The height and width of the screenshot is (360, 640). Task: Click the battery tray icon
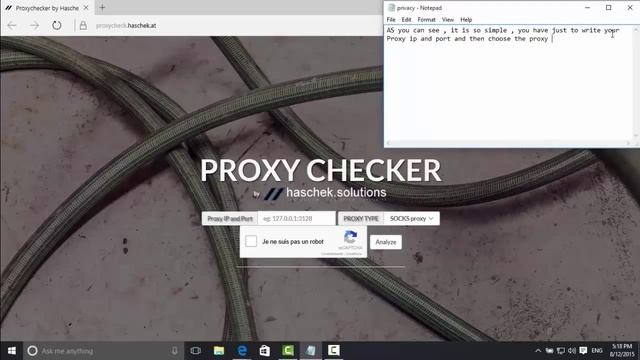[x=549, y=351]
